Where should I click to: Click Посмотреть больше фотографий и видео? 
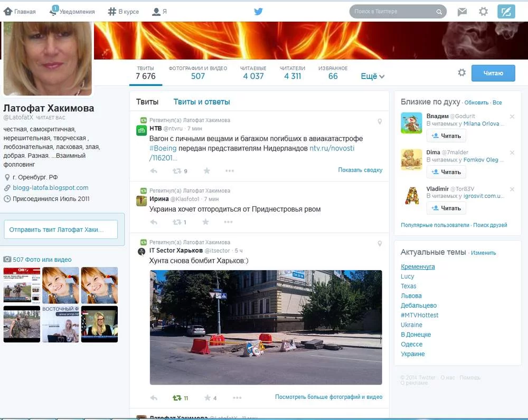pyautogui.click(x=328, y=397)
